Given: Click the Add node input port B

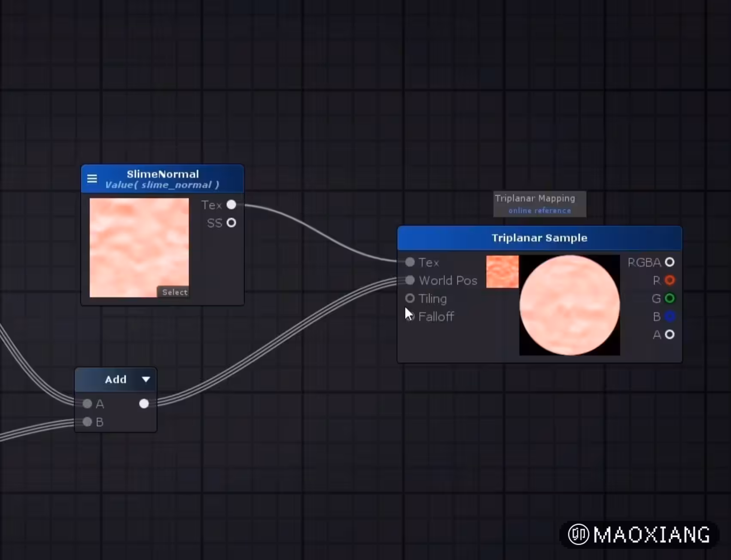Looking at the screenshot, I should click(x=87, y=422).
